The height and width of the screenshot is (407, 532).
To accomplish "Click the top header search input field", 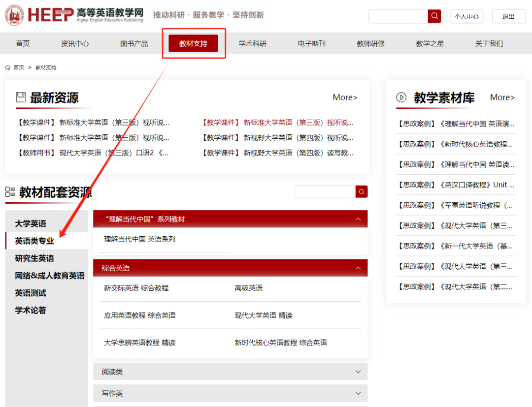I will (398, 16).
